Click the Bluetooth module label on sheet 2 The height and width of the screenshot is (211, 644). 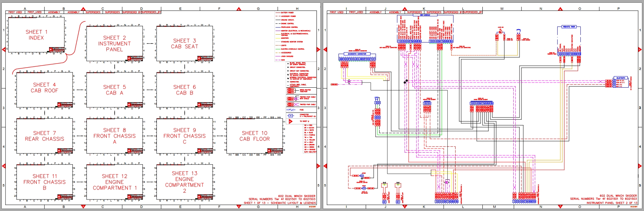point(621,78)
